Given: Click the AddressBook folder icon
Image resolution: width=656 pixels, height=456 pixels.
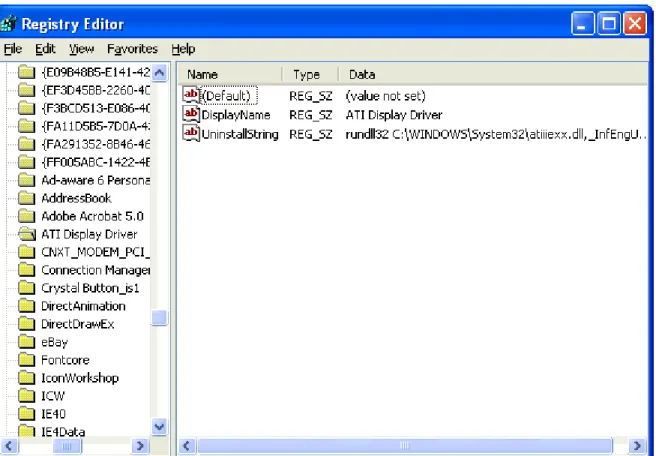Looking at the screenshot, I should [x=27, y=198].
